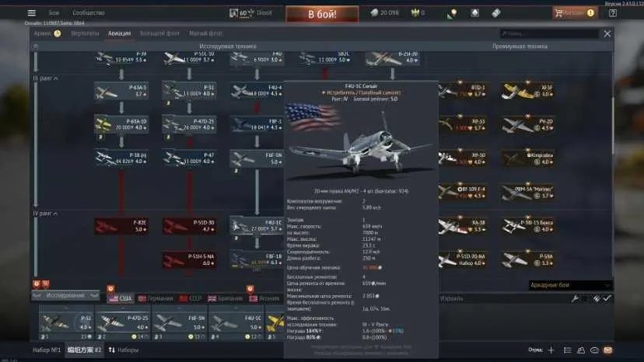This screenshot has width=644, height=362.
Task: Select the P-38J-15 Бонга aircraft
Action: point(528,226)
